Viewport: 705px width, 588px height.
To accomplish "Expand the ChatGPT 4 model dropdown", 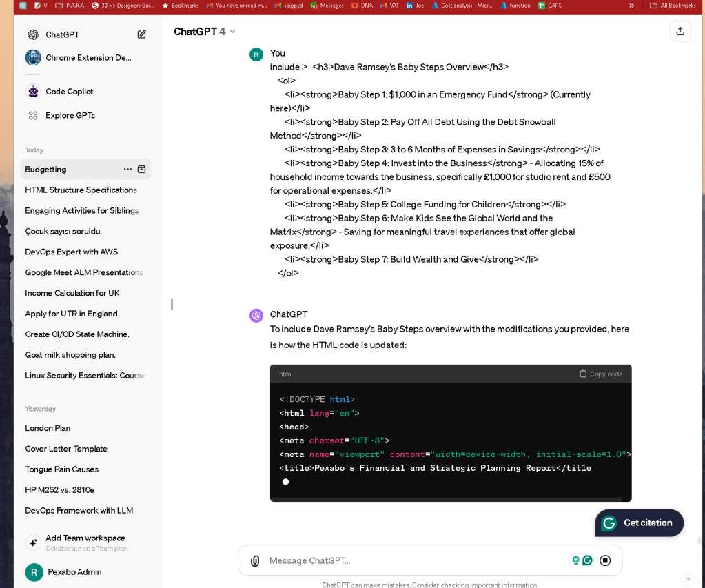I will click(x=205, y=32).
